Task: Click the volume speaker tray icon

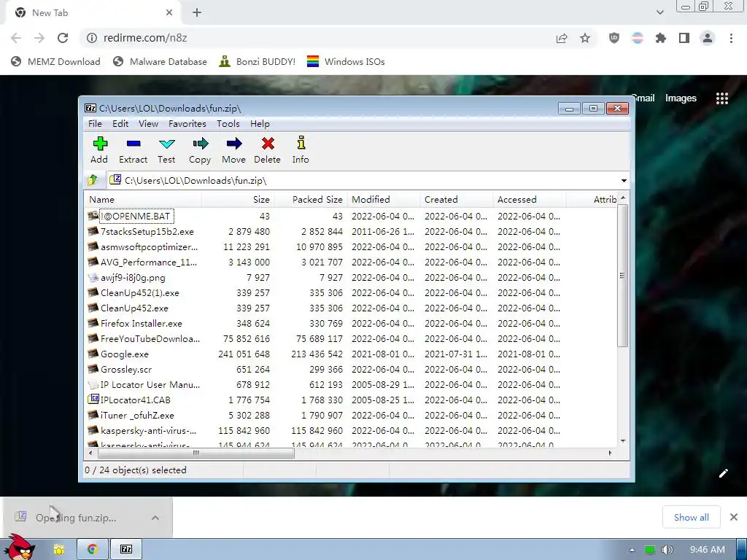Action: click(x=667, y=550)
